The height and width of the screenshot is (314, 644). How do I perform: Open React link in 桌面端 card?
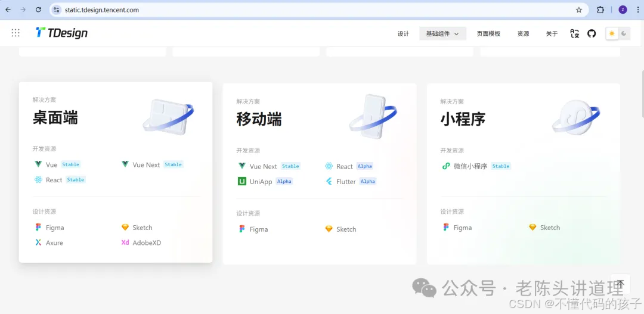54,180
